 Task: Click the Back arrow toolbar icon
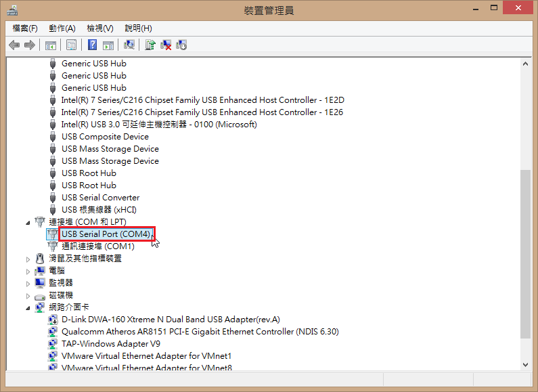14,45
